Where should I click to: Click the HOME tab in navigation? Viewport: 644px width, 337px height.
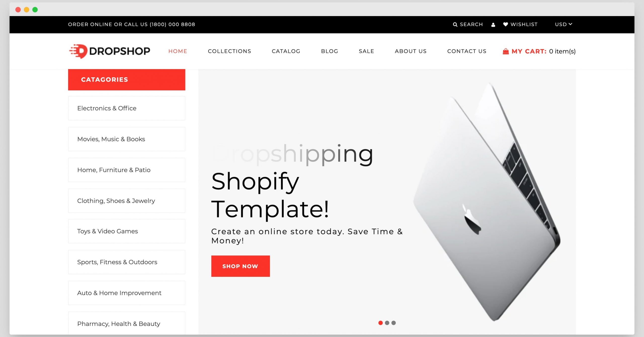click(x=178, y=51)
